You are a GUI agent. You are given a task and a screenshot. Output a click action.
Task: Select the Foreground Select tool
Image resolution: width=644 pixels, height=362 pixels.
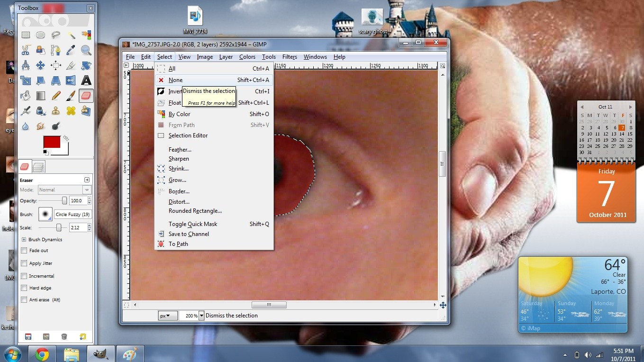pos(41,50)
